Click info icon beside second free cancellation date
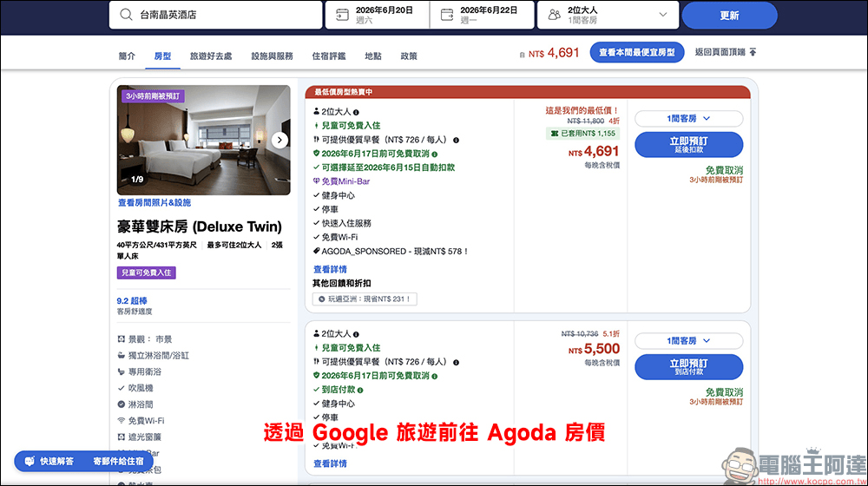 pos(435,377)
